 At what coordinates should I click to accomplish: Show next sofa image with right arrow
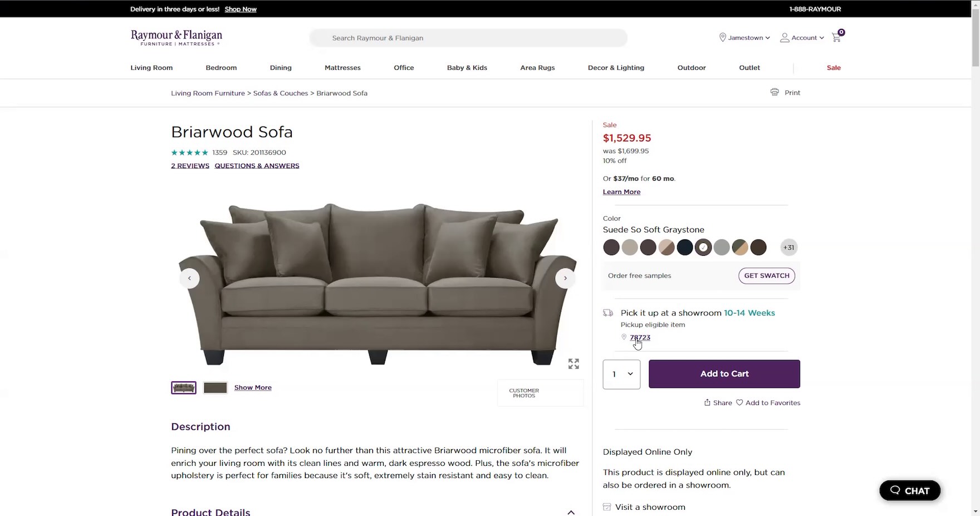point(565,278)
